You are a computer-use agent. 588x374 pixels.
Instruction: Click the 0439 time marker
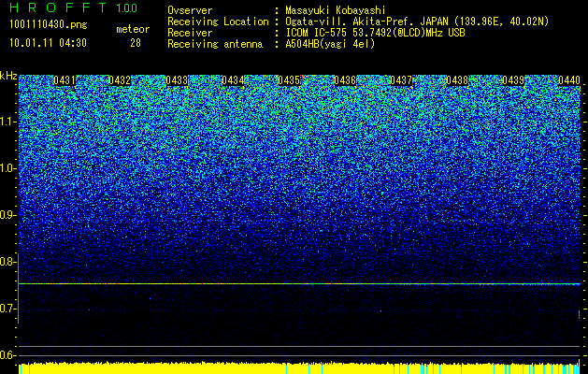(513, 80)
